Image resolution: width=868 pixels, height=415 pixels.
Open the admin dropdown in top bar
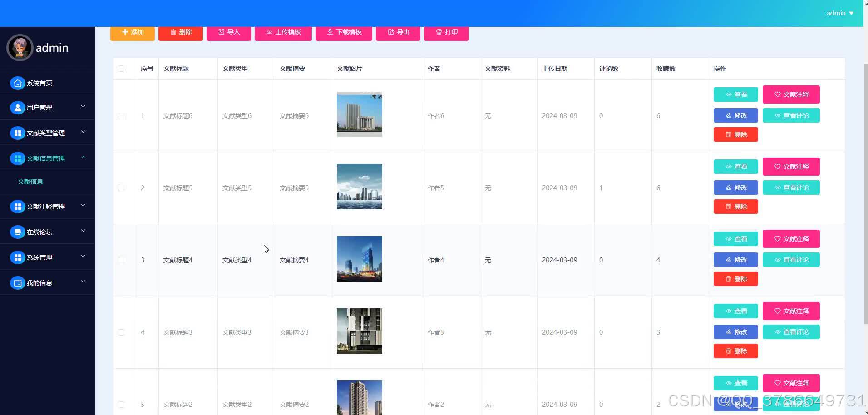[x=840, y=13]
